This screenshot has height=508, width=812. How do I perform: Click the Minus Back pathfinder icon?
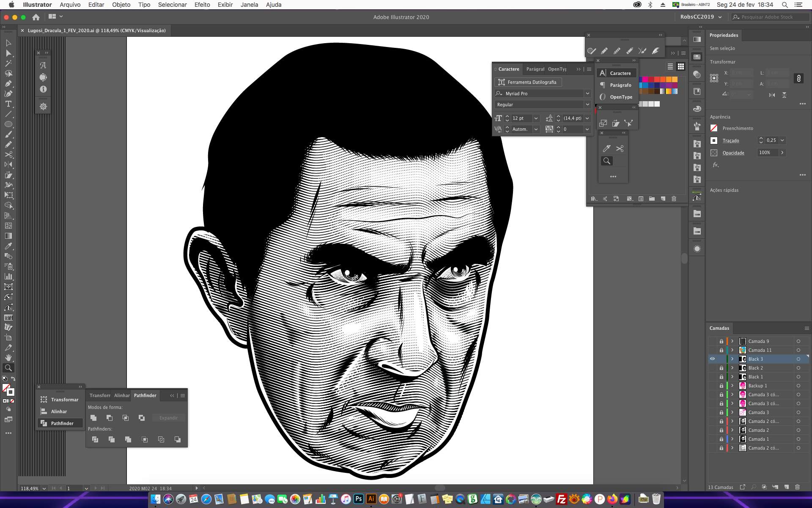[178, 439]
